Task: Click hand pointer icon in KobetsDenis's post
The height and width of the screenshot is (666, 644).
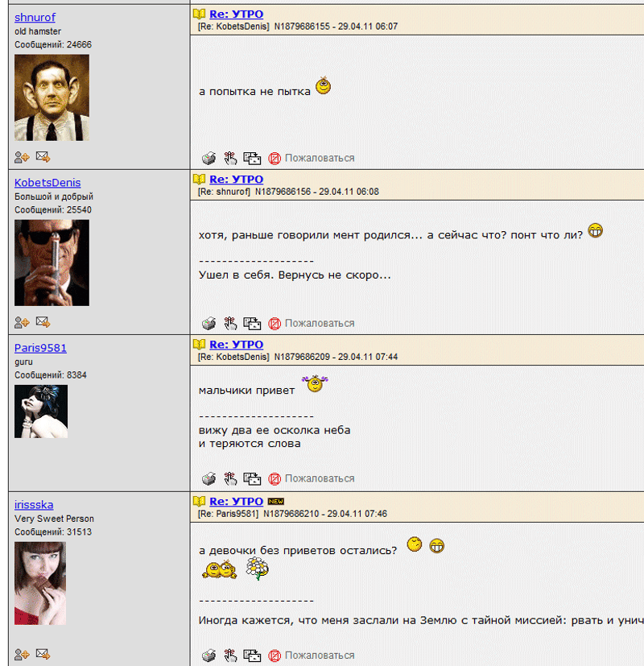Action: pos(230,324)
